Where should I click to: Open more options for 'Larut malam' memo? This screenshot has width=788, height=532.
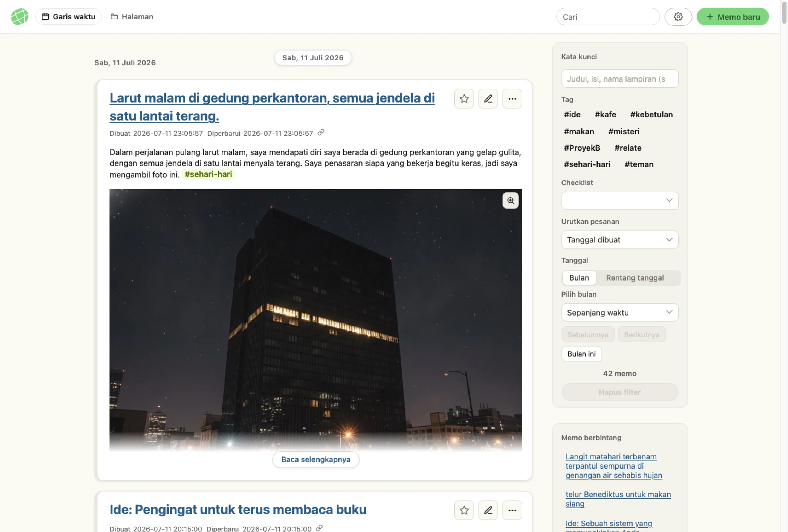click(512, 99)
